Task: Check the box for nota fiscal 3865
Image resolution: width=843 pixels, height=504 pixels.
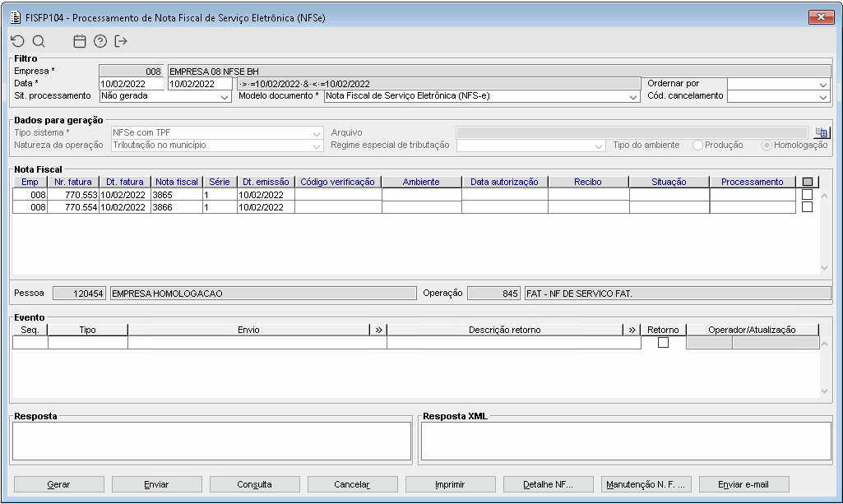Action: pyautogui.click(x=807, y=195)
